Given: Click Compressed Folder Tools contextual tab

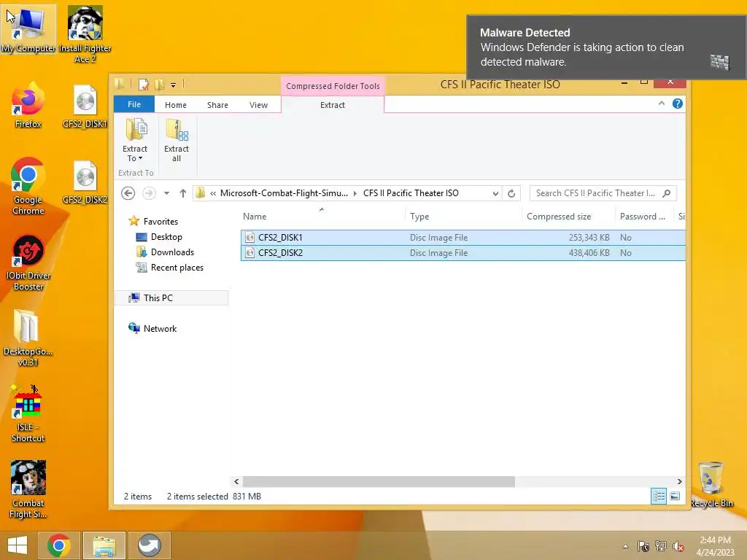Looking at the screenshot, I should [x=333, y=86].
